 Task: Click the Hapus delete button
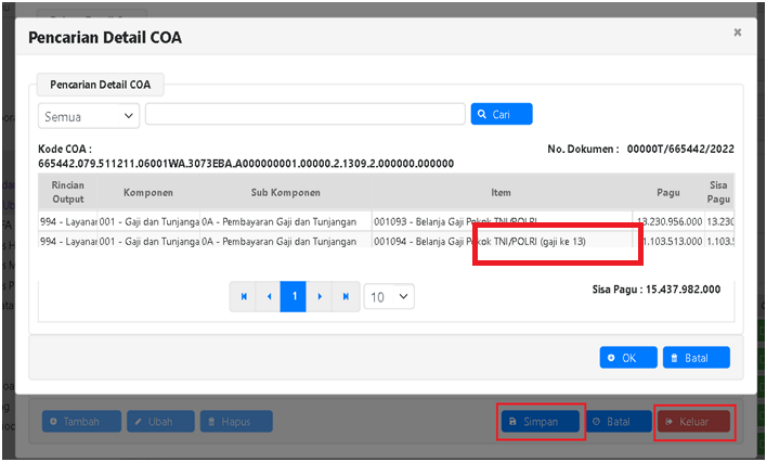[x=236, y=422]
